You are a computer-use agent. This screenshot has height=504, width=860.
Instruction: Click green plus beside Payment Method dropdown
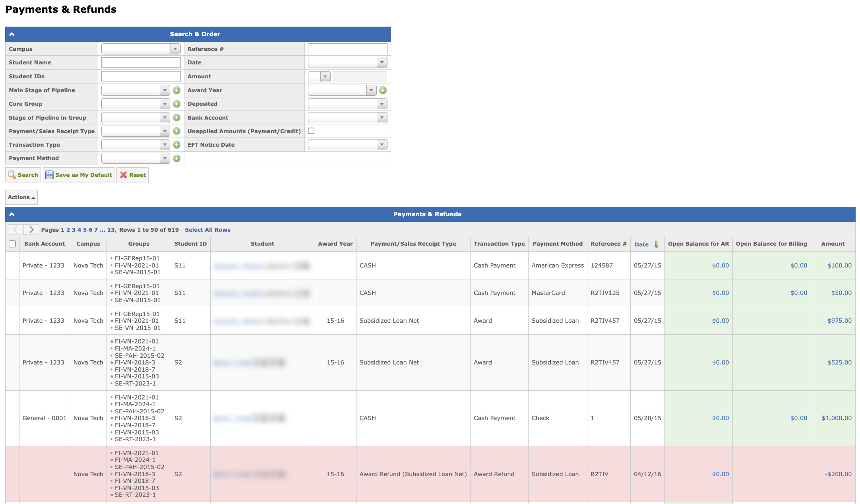(x=177, y=159)
